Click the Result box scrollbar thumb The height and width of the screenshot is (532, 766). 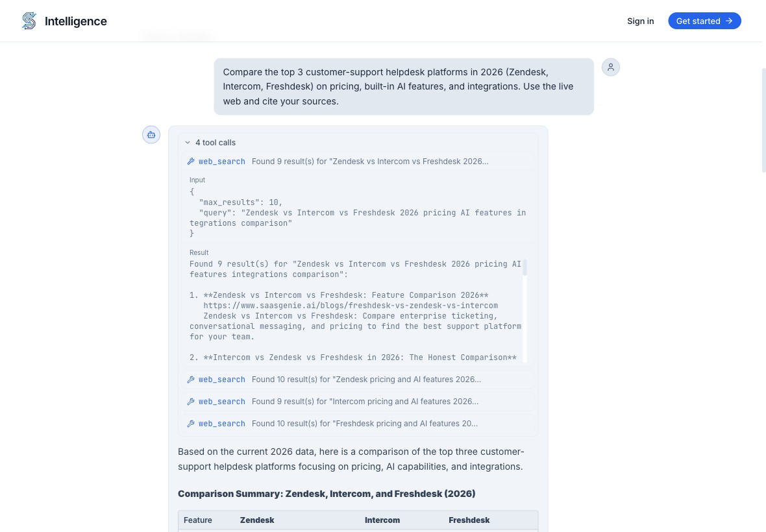[x=525, y=267]
